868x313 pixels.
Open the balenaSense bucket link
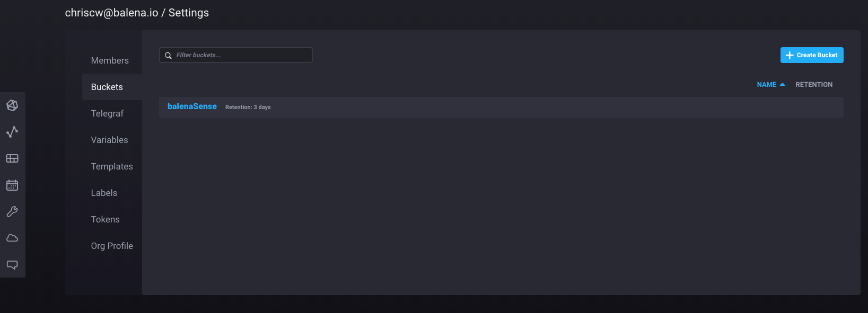(x=192, y=106)
